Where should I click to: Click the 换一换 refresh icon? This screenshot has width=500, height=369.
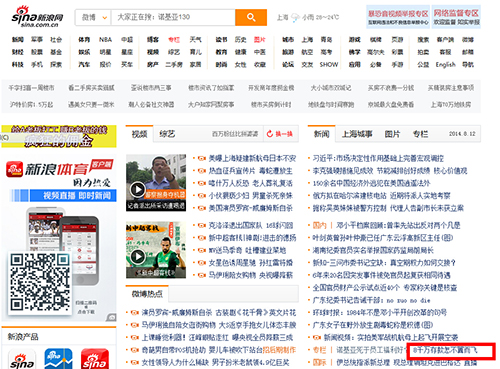270,134
